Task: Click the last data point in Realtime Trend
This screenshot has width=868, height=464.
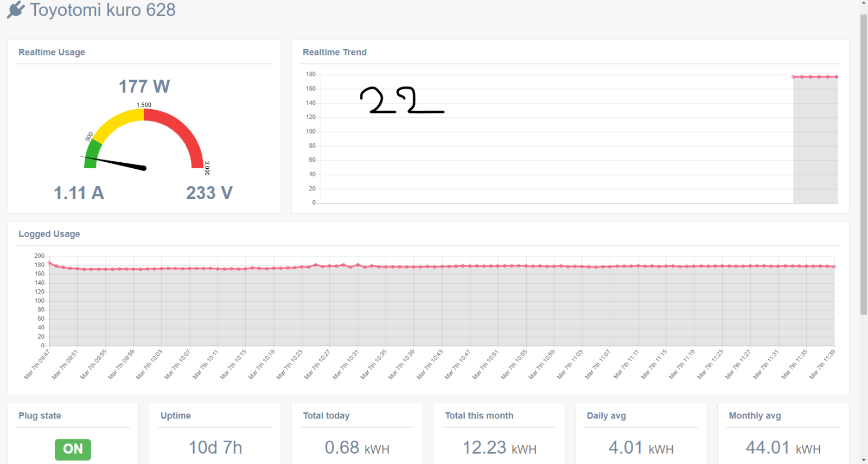Action: click(837, 77)
